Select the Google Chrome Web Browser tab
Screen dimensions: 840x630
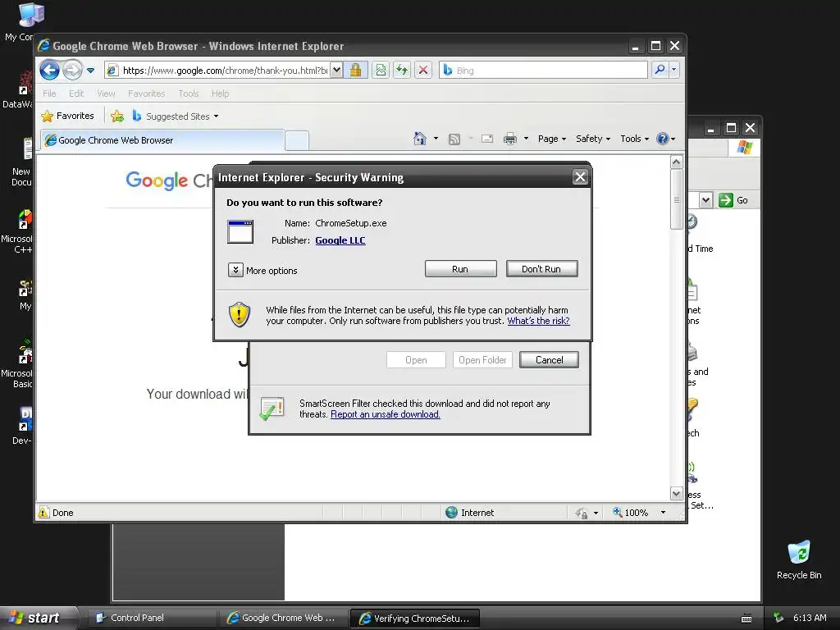[x=162, y=140]
